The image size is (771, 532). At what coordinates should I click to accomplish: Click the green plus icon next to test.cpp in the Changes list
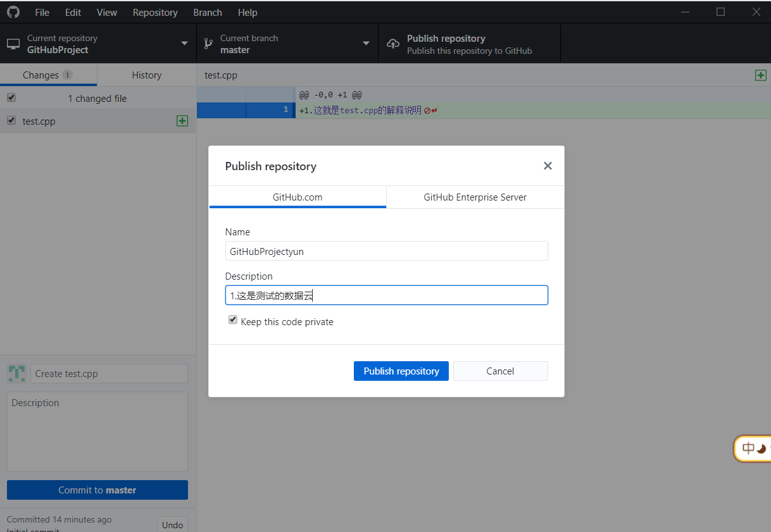tap(182, 121)
